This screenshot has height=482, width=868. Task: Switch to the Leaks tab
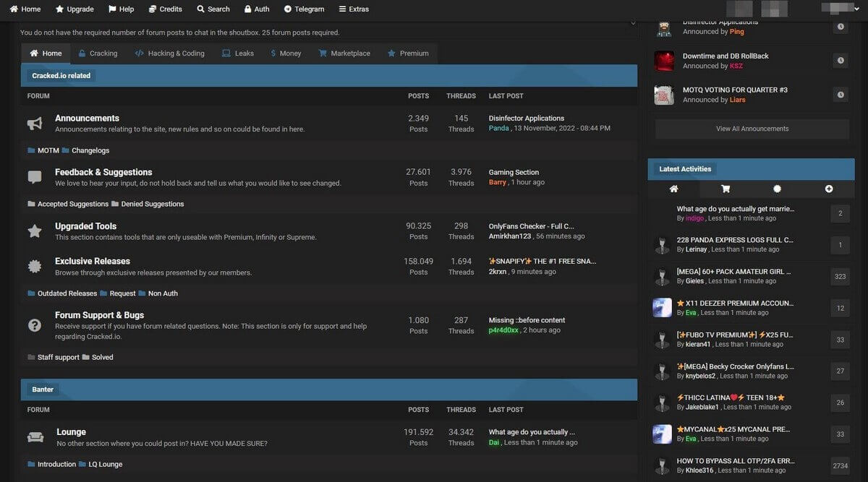238,53
